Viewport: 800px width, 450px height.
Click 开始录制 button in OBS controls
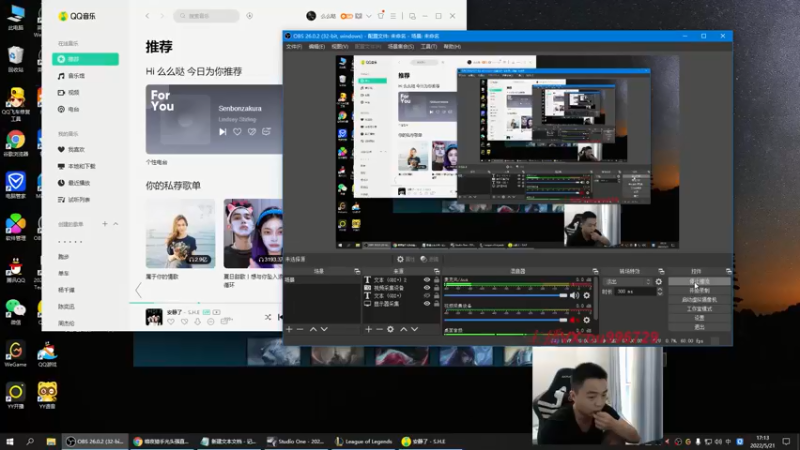click(x=699, y=290)
